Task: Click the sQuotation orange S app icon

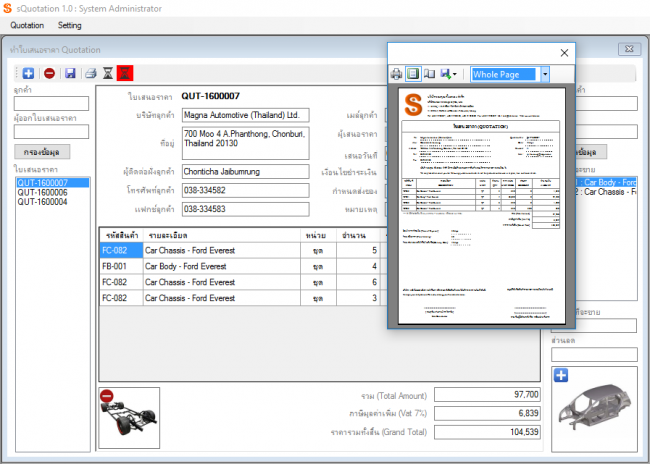Action: [7, 8]
